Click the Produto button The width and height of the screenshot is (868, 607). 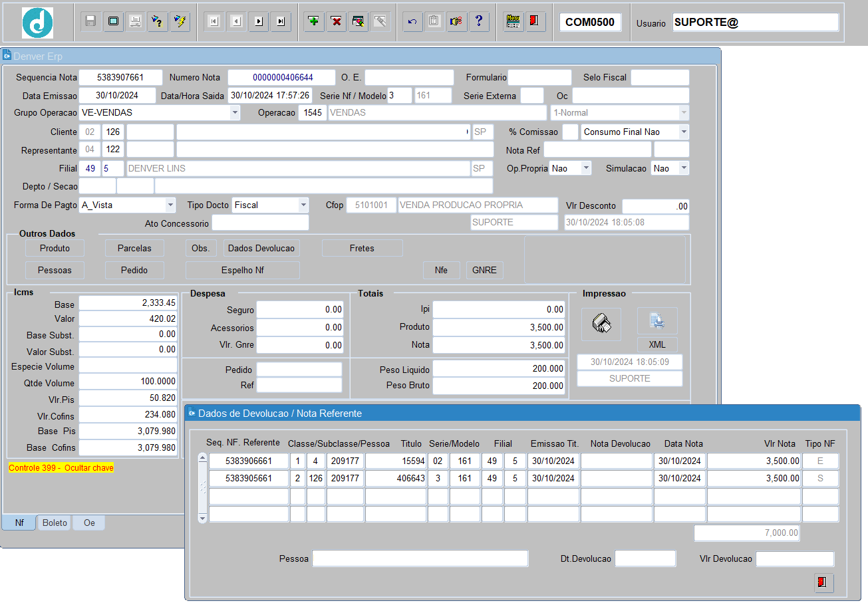click(x=55, y=248)
